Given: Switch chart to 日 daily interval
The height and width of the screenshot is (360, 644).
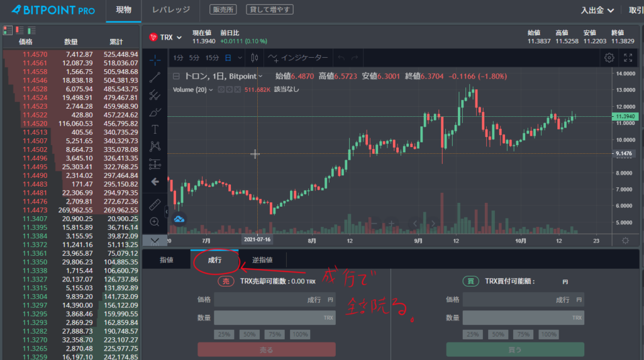Looking at the screenshot, I should (228, 58).
